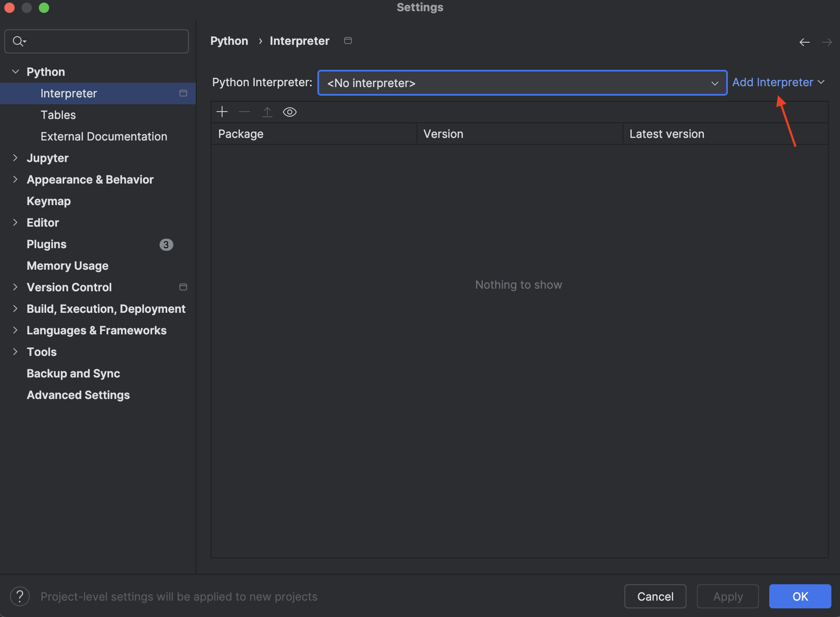This screenshot has width=840, height=617.
Task: Collapse the Python tree section
Action: tap(16, 72)
